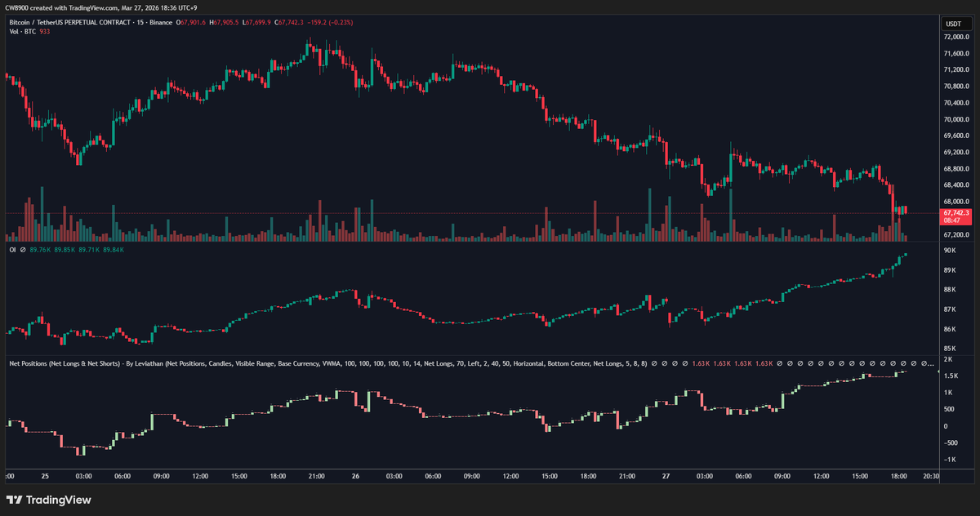Click the ∅ symbol beside OI label

click(23, 250)
